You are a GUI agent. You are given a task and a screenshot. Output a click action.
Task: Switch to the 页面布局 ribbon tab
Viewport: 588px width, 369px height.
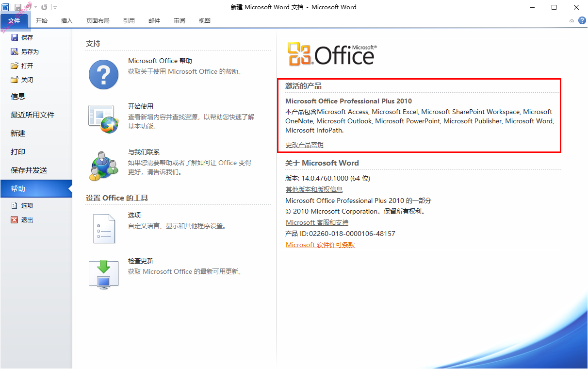[98, 21]
